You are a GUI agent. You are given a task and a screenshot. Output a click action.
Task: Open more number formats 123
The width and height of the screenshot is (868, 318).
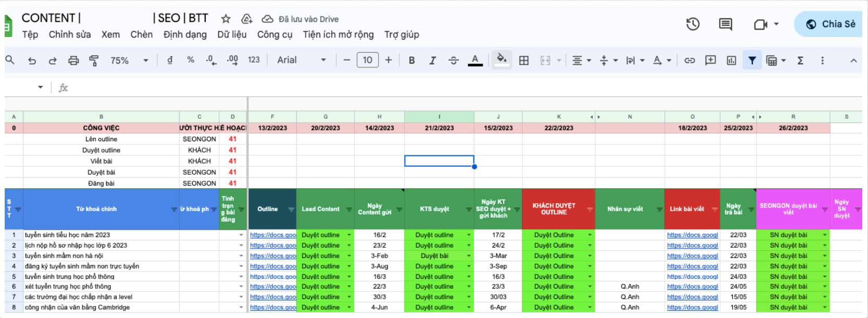[x=254, y=60]
